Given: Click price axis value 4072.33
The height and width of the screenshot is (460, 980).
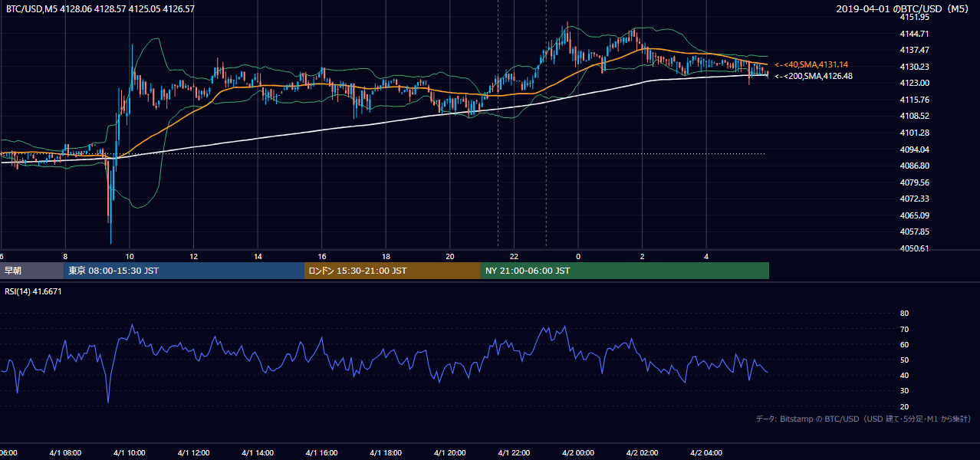Looking at the screenshot, I should (915, 199).
